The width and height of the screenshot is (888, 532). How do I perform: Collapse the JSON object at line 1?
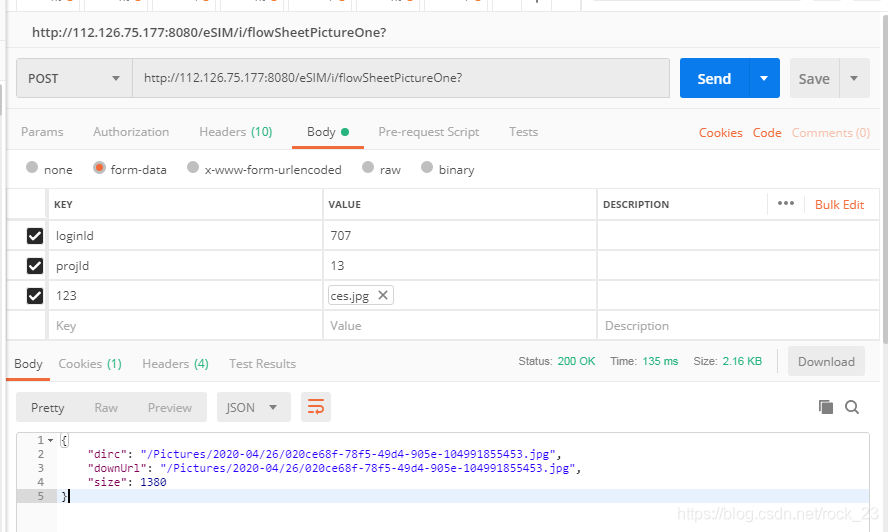[x=50, y=440]
